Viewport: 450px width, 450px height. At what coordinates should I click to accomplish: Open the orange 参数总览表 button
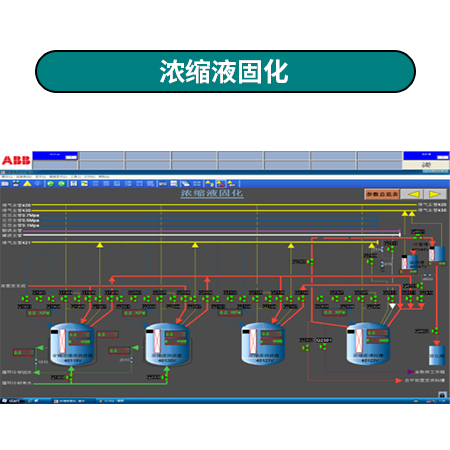coord(382,194)
